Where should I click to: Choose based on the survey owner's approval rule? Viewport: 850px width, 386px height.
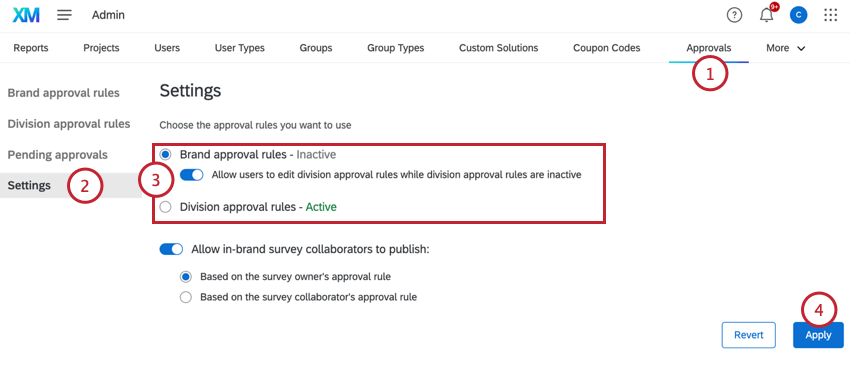click(186, 276)
